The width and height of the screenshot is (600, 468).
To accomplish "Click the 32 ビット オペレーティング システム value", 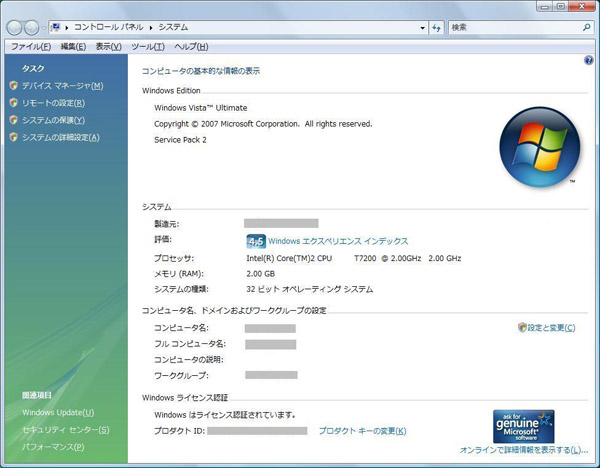I will 310,289.
